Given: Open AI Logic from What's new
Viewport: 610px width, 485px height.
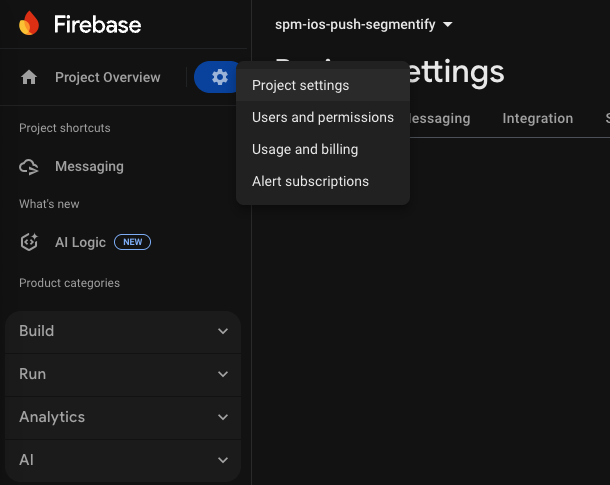Looking at the screenshot, I should click(80, 242).
